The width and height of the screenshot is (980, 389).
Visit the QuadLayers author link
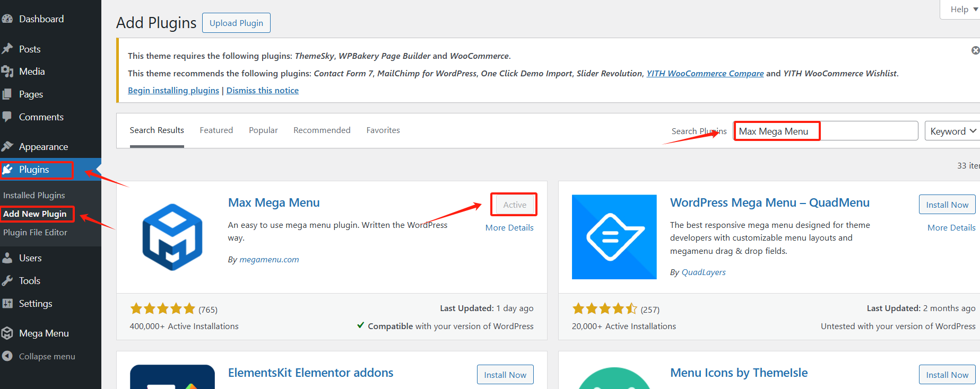[x=704, y=272]
